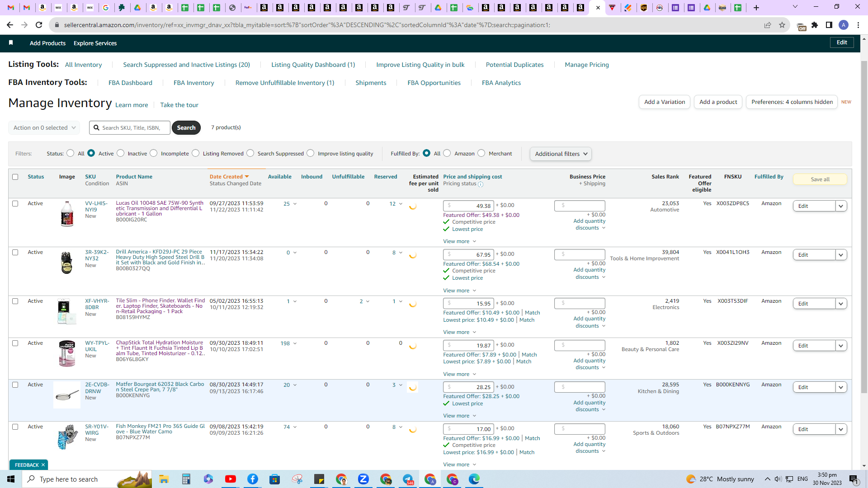Click the Add a product button
This screenshot has width=868, height=488.
[x=718, y=102]
